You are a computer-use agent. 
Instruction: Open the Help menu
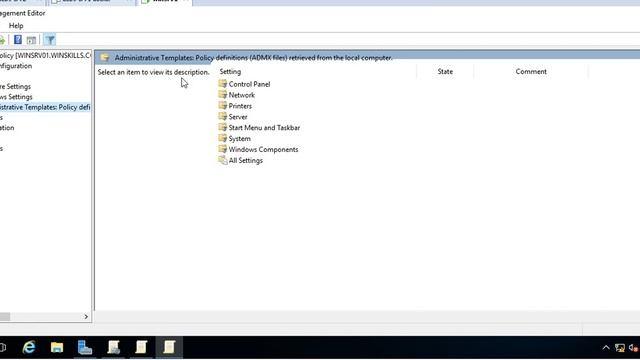coord(16,26)
